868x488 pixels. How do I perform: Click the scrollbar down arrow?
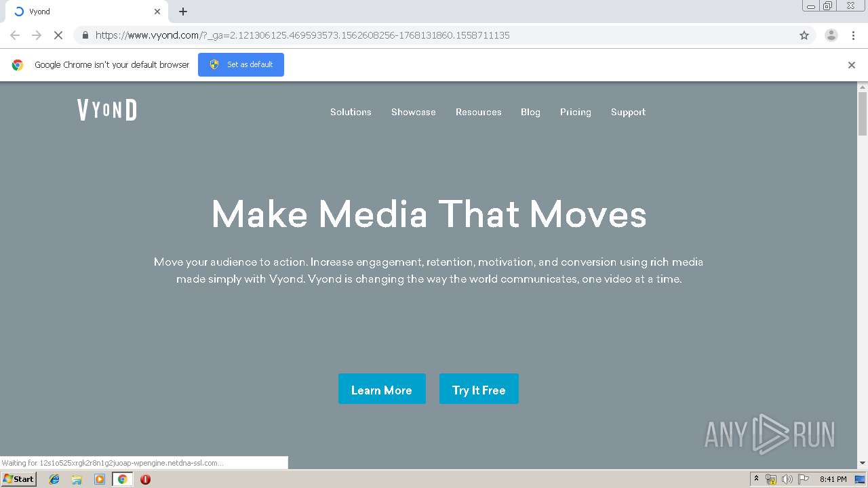point(863,464)
